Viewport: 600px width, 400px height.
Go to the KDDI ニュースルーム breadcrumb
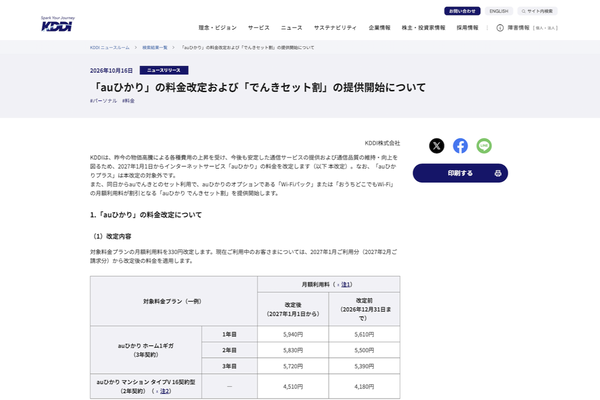[110, 47]
